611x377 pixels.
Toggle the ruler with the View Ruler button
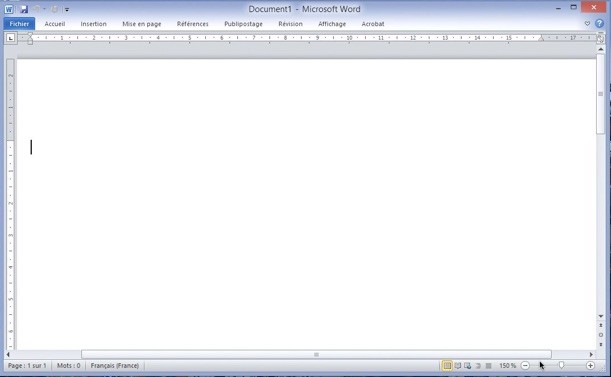click(600, 38)
